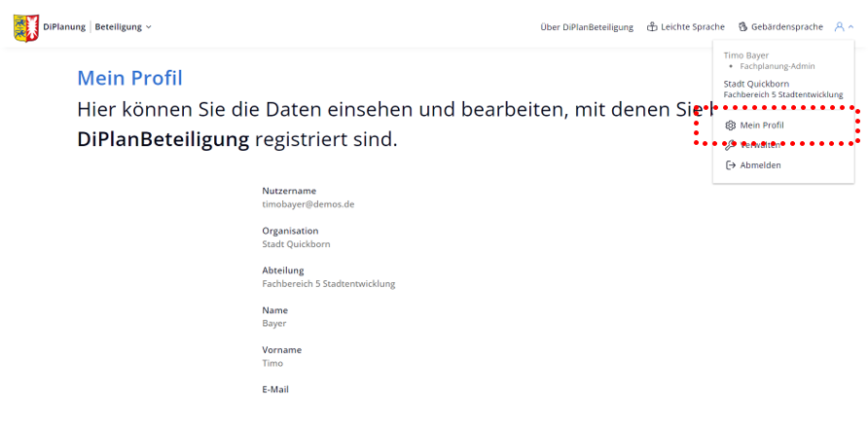Click the Timo Bayer name in user menu
This screenshot has width=868, height=433.
(746, 55)
